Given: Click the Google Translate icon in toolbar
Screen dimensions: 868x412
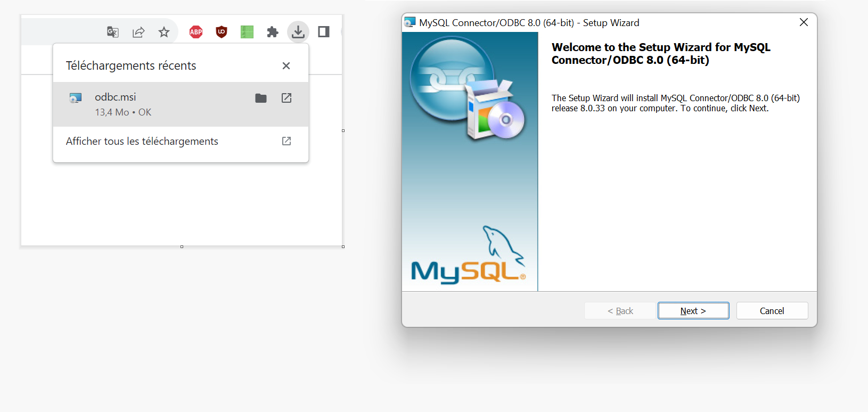Looking at the screenshot, I should coord(112,32).
